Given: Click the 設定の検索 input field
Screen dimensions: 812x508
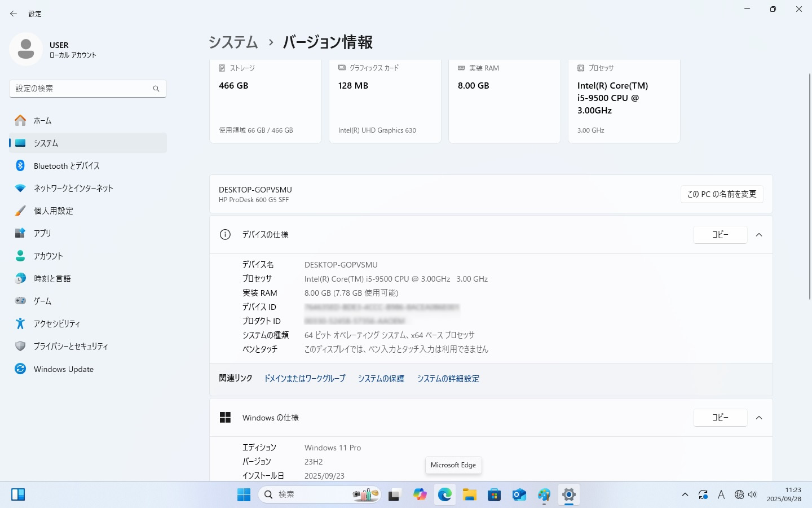Looking at the screenshot, I should [x=82, y=89].
